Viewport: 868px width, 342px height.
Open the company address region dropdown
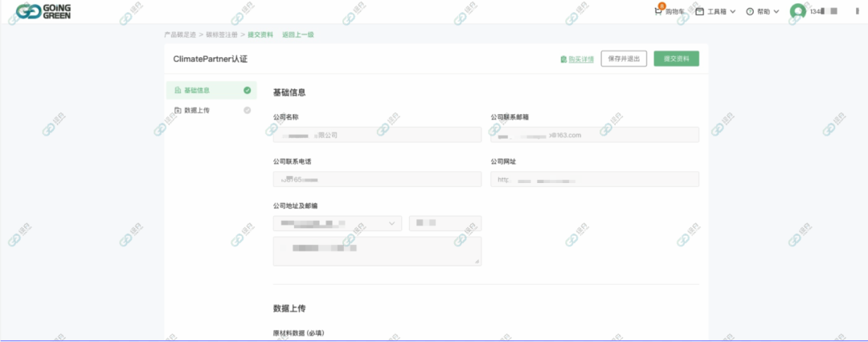click(x=337, y=223)
